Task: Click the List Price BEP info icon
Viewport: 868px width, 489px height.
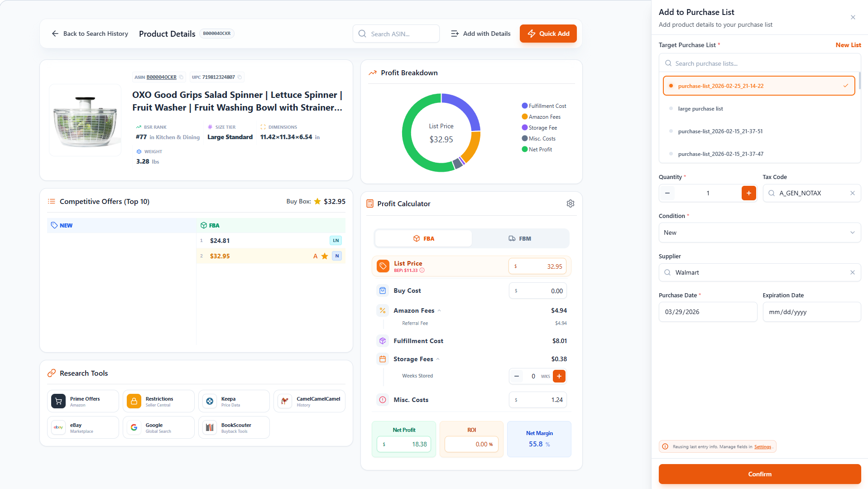Action: (422, 271)
